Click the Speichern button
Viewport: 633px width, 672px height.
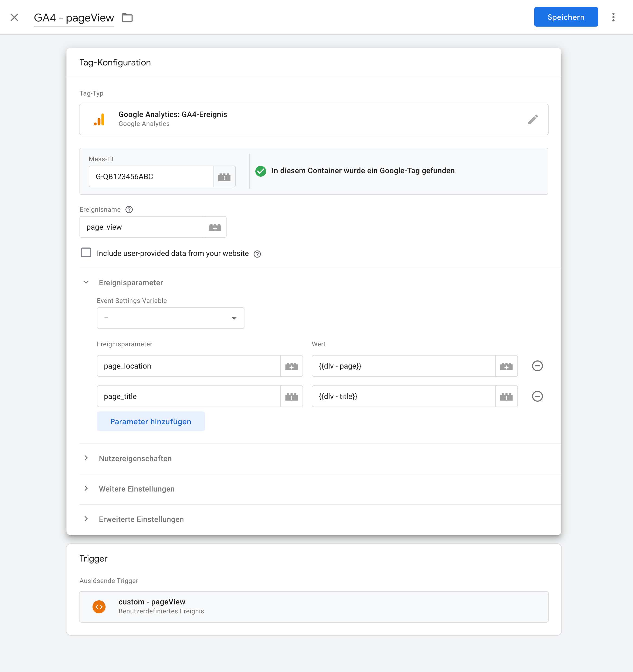(565, 17)
